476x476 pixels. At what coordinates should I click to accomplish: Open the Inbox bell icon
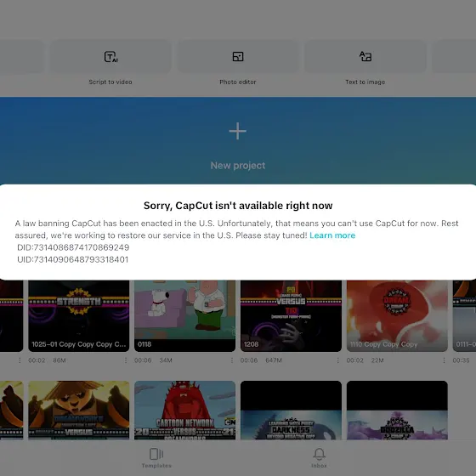319,454
